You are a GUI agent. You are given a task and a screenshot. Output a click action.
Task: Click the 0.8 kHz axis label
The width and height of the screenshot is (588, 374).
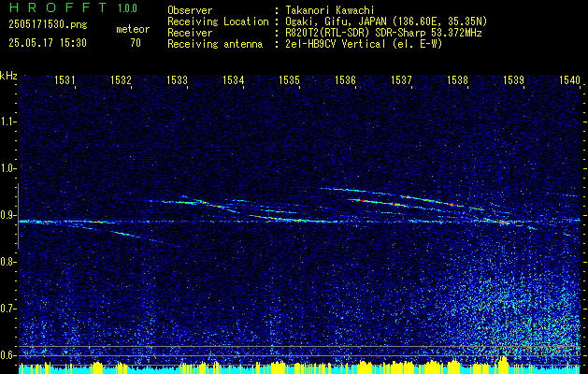pos(8,262)
